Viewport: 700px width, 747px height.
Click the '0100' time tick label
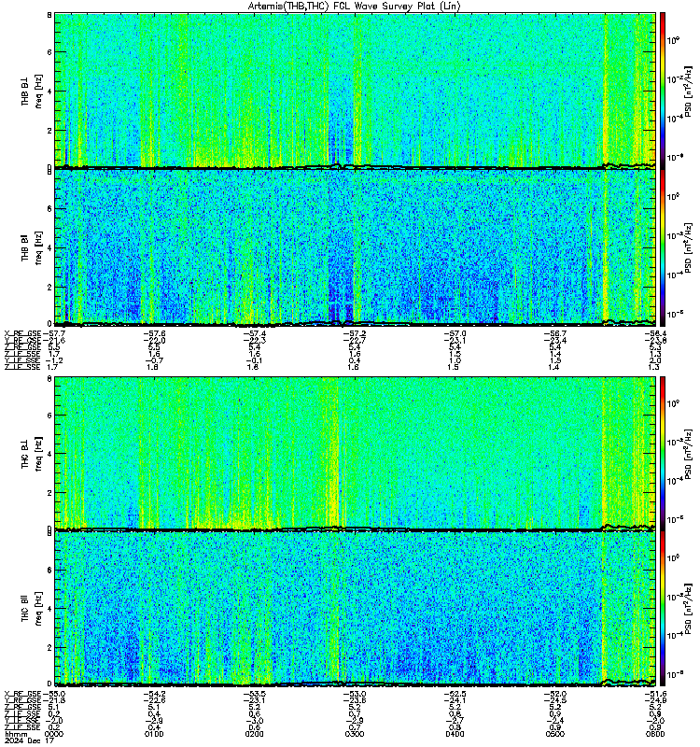tap(154, 734)
